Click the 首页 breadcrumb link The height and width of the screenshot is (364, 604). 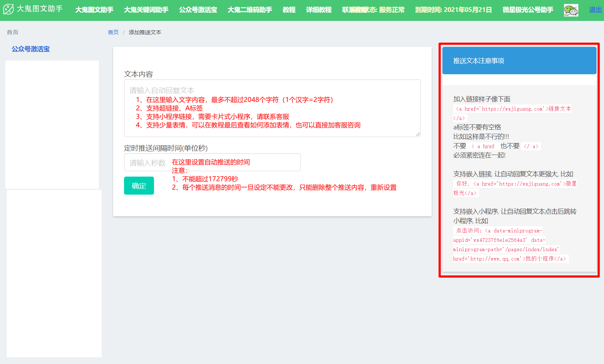(x=113, y=32)
